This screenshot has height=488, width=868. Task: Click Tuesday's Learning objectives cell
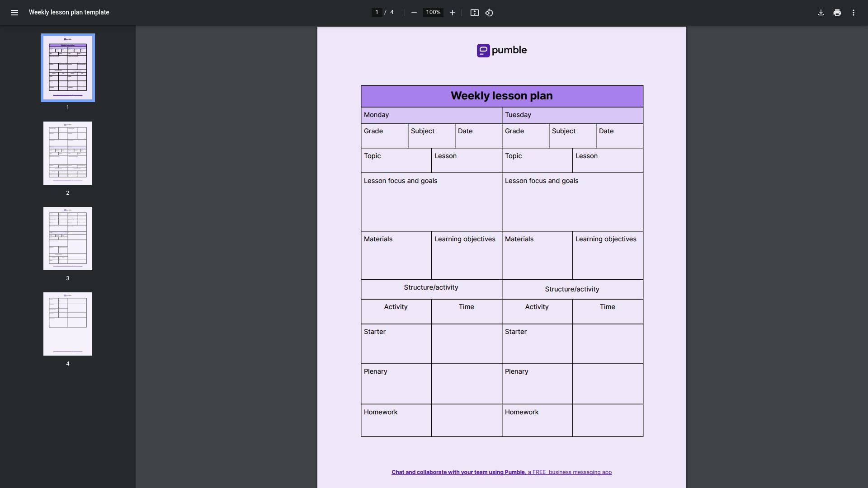[x=608, y=255]
